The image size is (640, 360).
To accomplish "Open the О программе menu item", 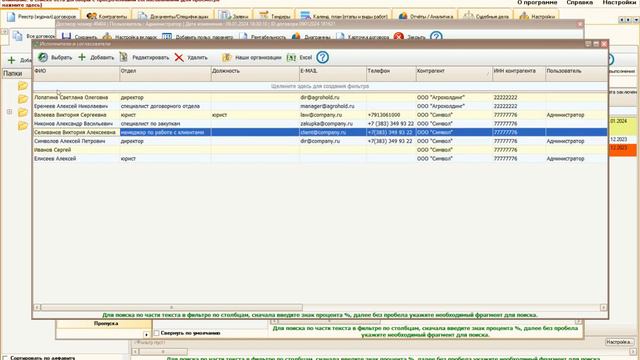I will point(537,2).
